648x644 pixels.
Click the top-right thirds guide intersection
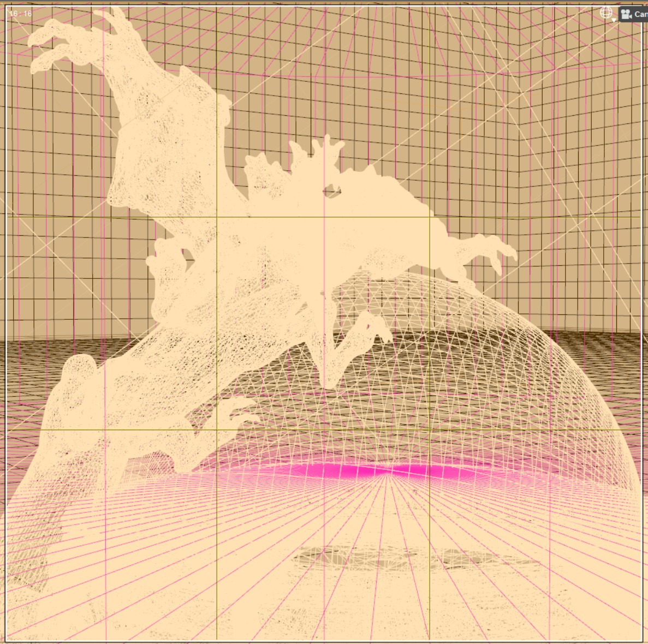[x=430, y=217]
